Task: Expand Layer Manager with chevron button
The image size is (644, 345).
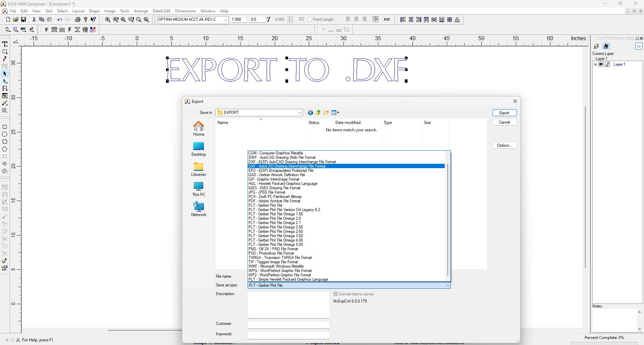Action: click(x=639, y=46)
